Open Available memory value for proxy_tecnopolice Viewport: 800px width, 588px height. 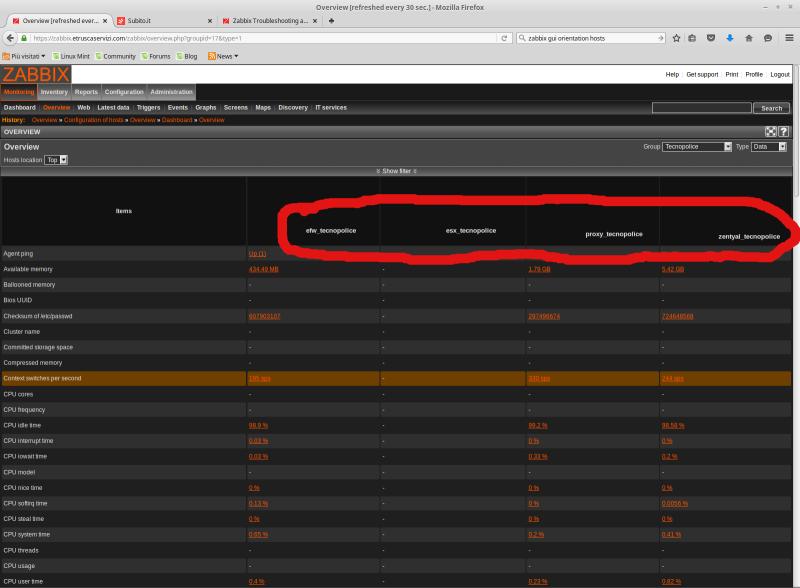click(x=539, y=270)
